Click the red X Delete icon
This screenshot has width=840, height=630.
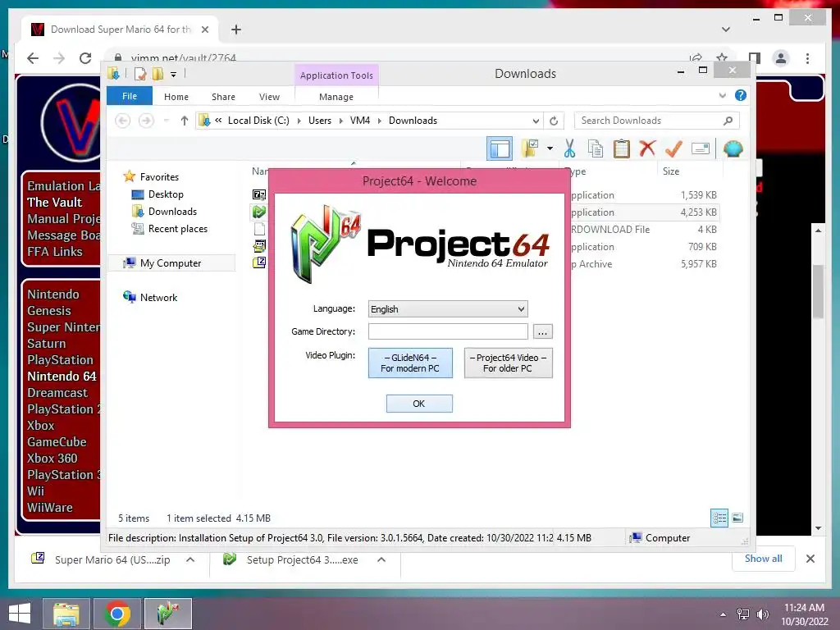point(647,148)
